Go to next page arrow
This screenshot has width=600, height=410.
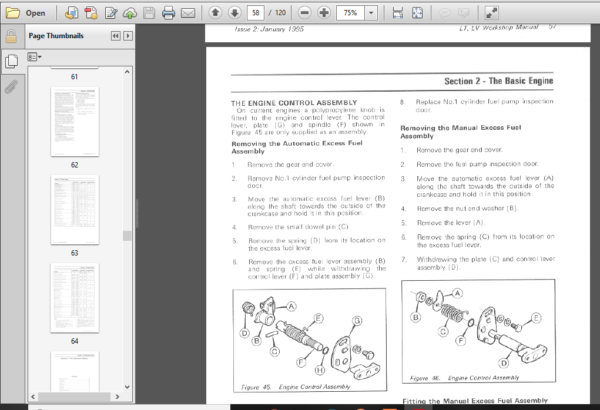235,13
